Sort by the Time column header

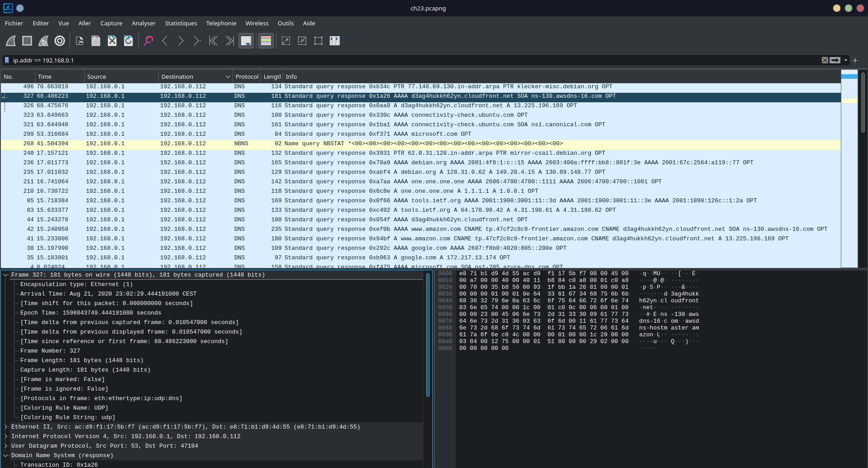click(59, 76)
